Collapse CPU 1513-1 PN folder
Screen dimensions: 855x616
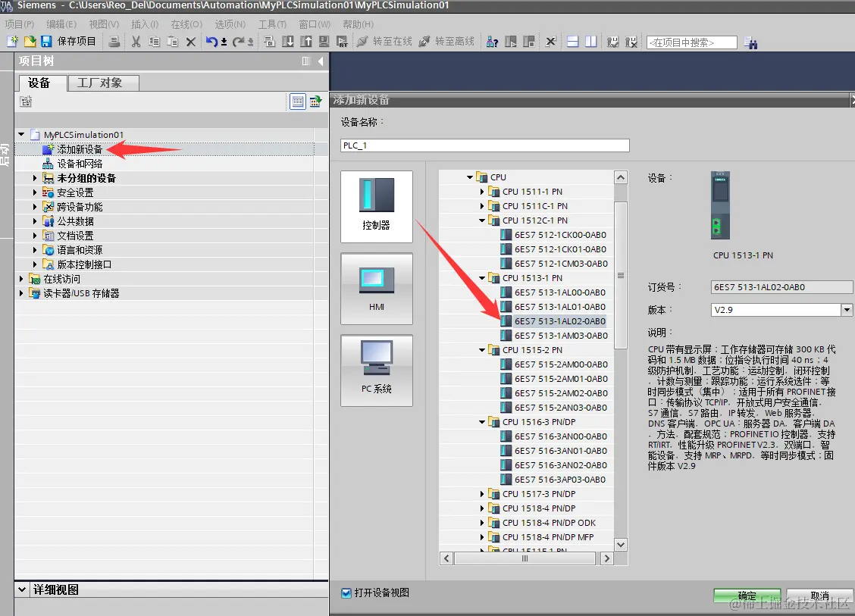[x=482, y=278]
